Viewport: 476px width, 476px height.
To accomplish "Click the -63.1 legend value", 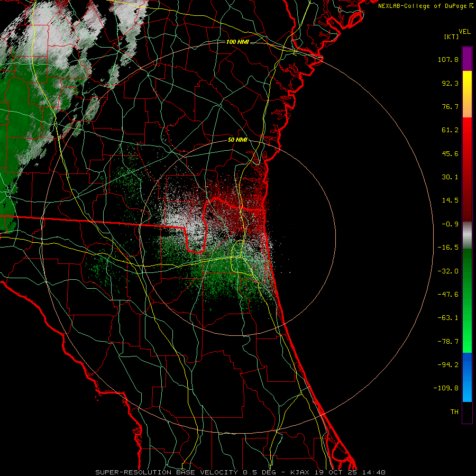I will pos(448,318).
